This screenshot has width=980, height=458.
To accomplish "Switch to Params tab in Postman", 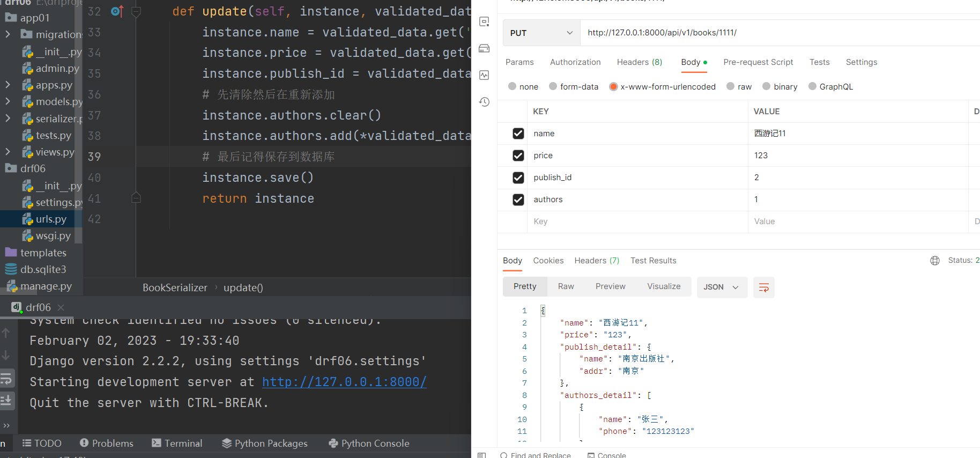I will (519, 62).
